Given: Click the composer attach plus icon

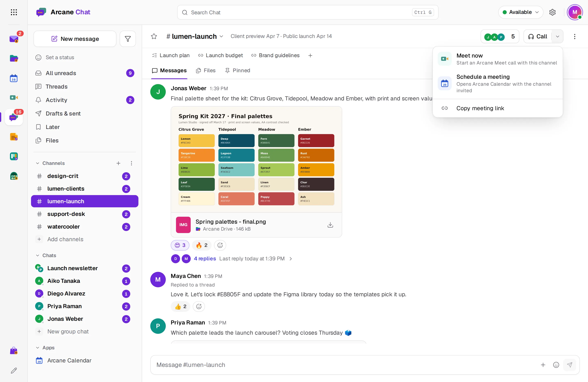Looking at the screenshot, I should pyautogui.click(x=543, y=365).
